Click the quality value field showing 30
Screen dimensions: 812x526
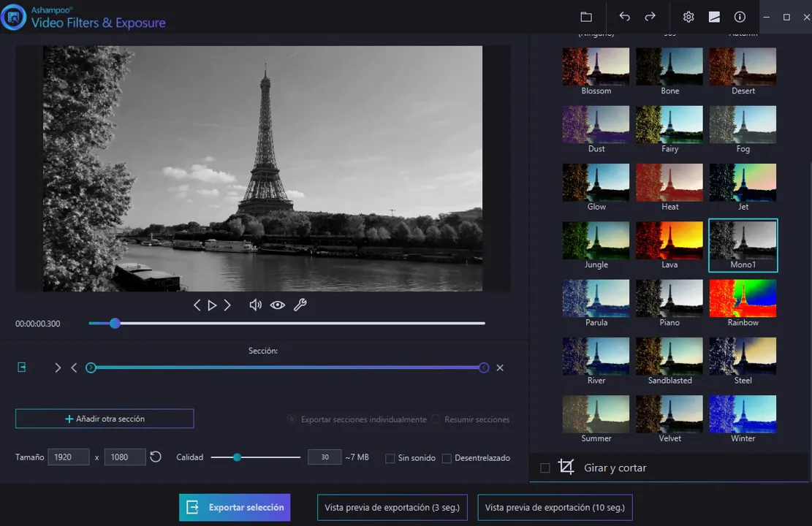pos(325,457)
